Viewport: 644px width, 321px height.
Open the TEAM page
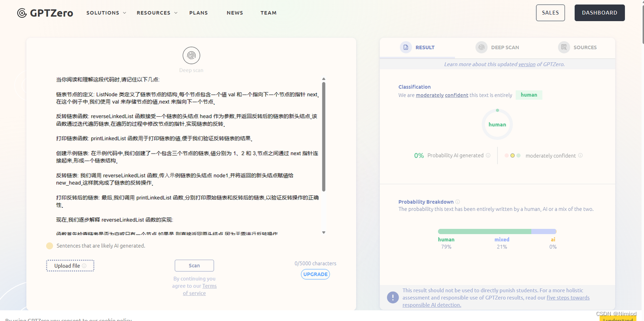269,13
